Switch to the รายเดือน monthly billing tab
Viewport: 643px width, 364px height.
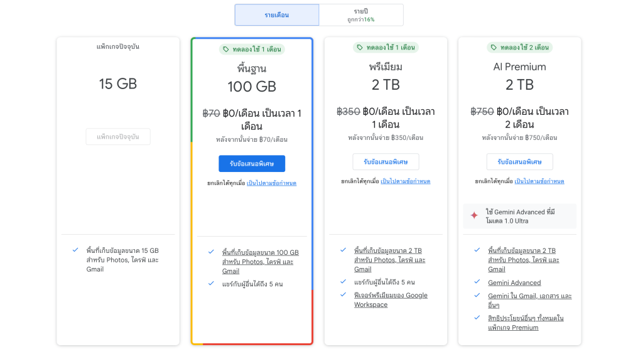(x=276, y=15)
